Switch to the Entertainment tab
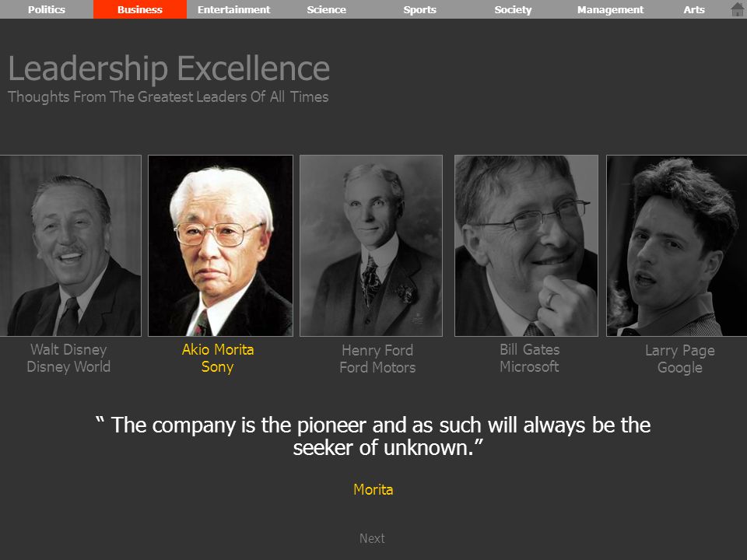The width and height of the screenshot is (747, 560). pyautogui.click(x=233, y=9)
